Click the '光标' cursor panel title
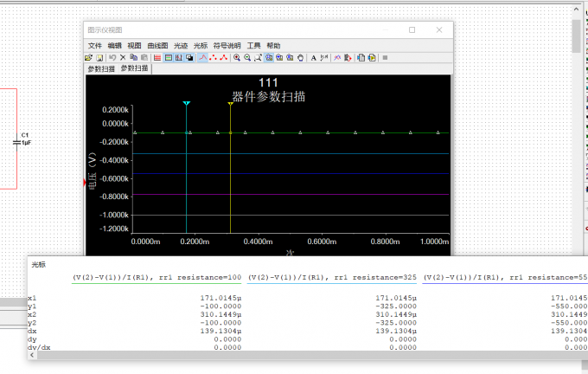 click(x=39, y=264)
